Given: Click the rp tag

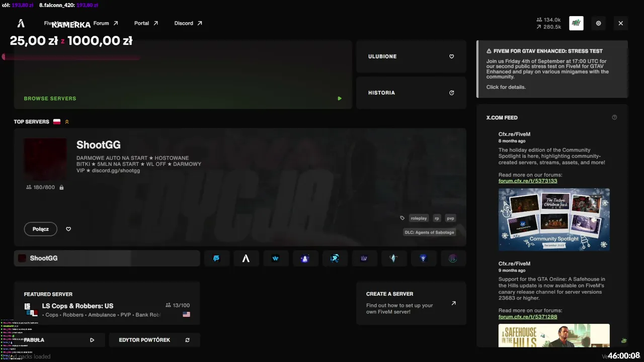Looking at the screenshot, I should pyautogui.click(x=437, y=218).
